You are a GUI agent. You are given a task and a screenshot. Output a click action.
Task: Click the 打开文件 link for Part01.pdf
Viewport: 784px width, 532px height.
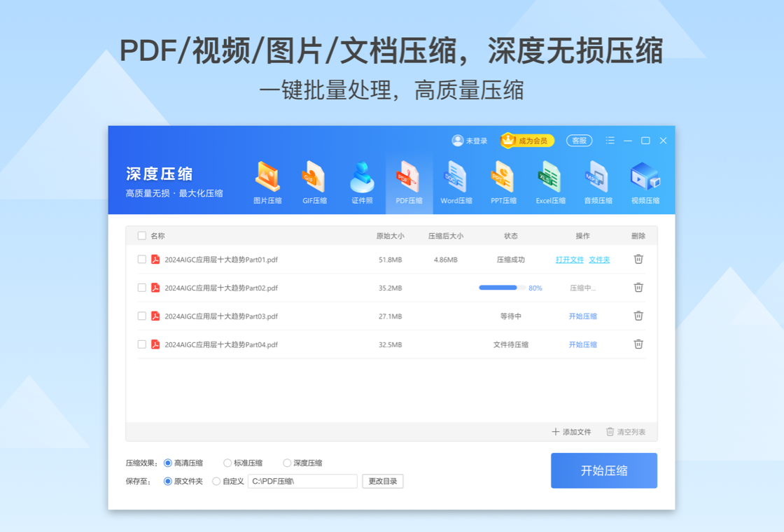click(570, 260)
